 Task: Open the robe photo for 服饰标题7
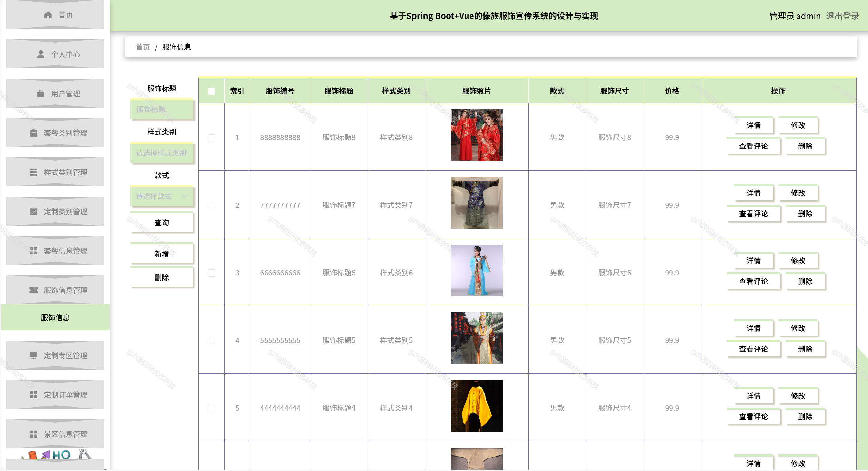(477, 203)
